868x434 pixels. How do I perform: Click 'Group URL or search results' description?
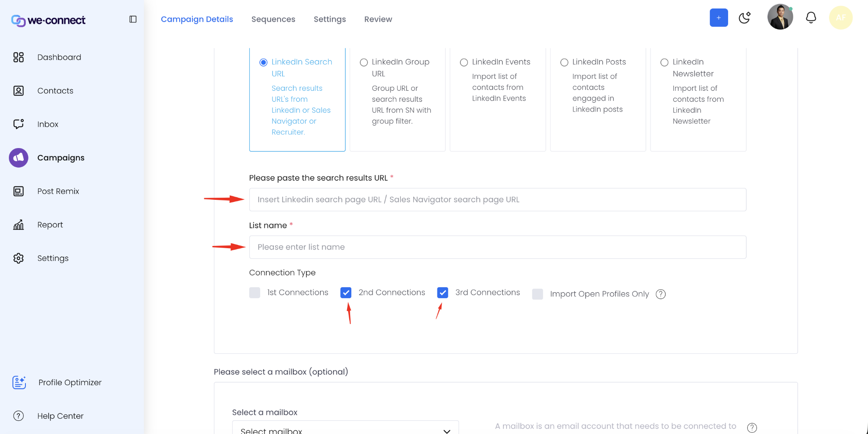[401, 105]
